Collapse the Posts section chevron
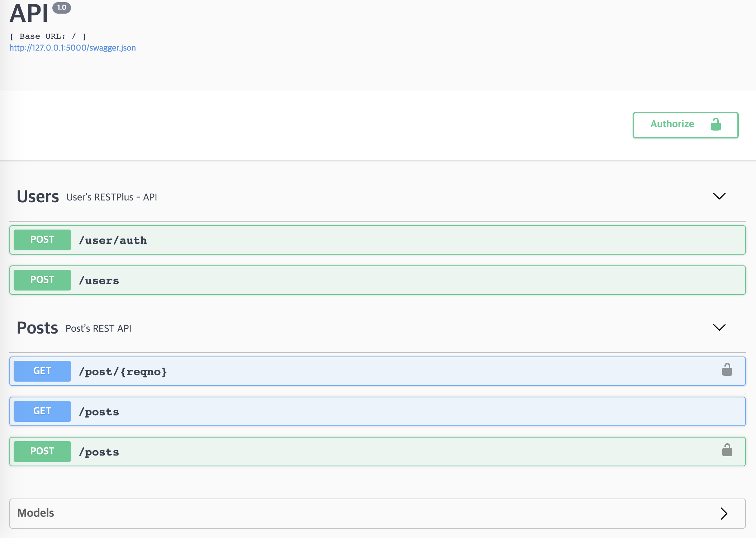The height and width of the screenshot is (538, 756). [719, 327]
